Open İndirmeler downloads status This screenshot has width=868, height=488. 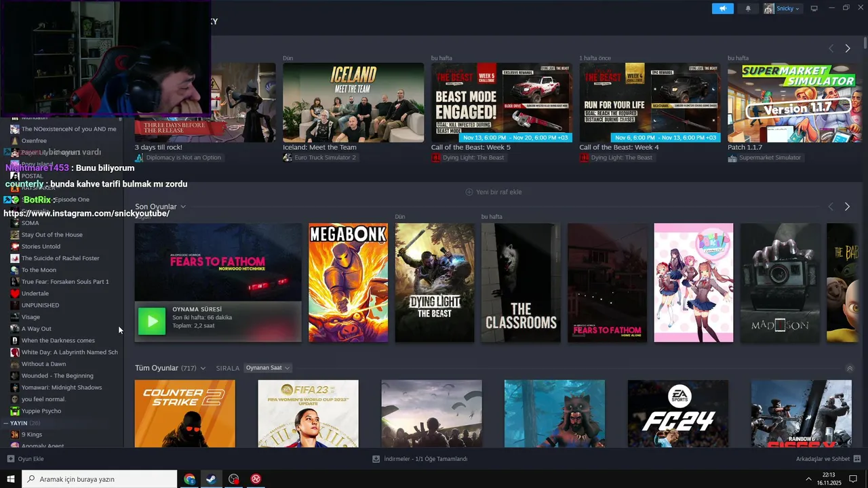click(420, 459)
